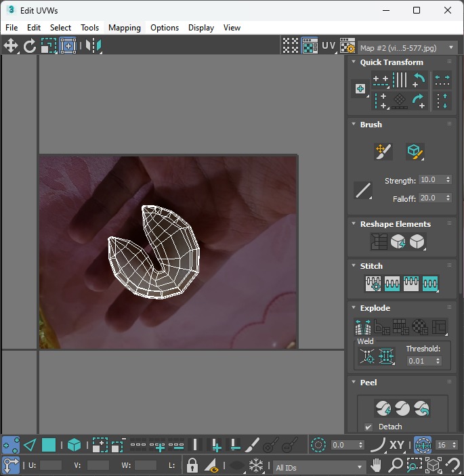Click the brush falloff type flyout
The image size is (464, 476).
point(363,190)
